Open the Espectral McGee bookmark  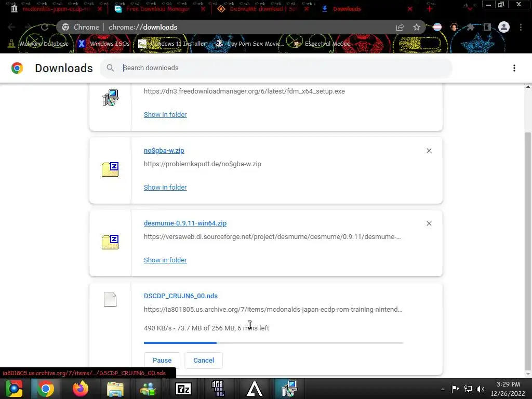[322, 44]
